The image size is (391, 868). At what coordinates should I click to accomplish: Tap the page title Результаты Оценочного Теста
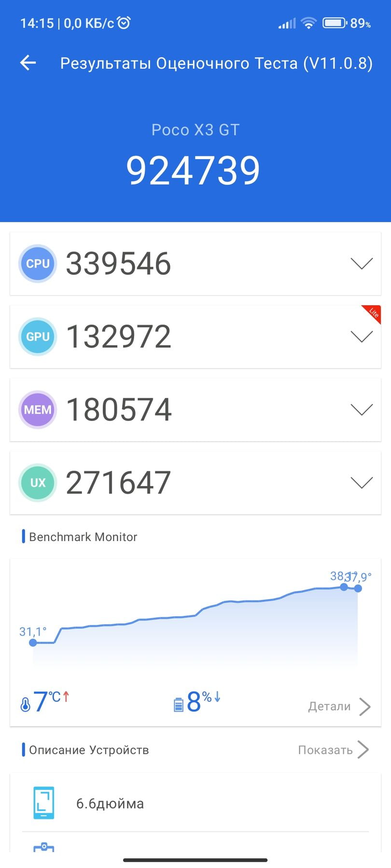click(x=216, y=63)
